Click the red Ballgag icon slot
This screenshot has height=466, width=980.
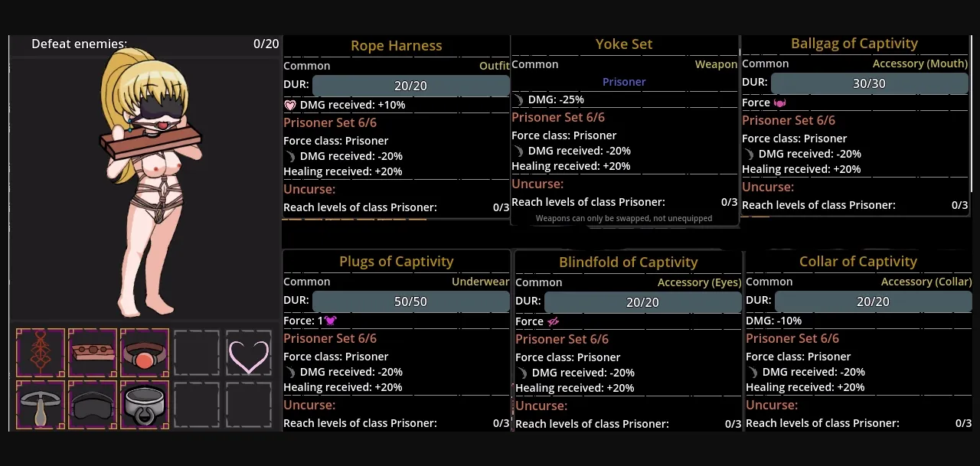(x=144, y=353)
